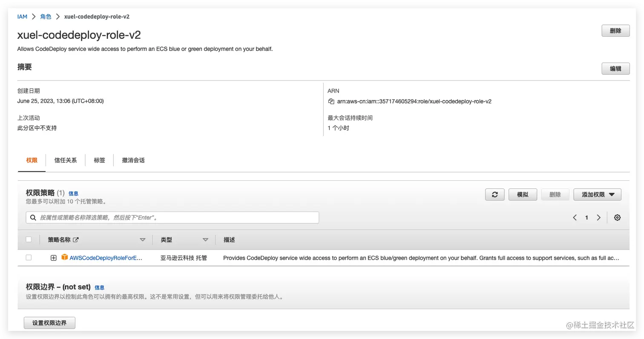The image size is (644, 339).
Task: Copy the role ARN with copy icon
Action: 331,101
